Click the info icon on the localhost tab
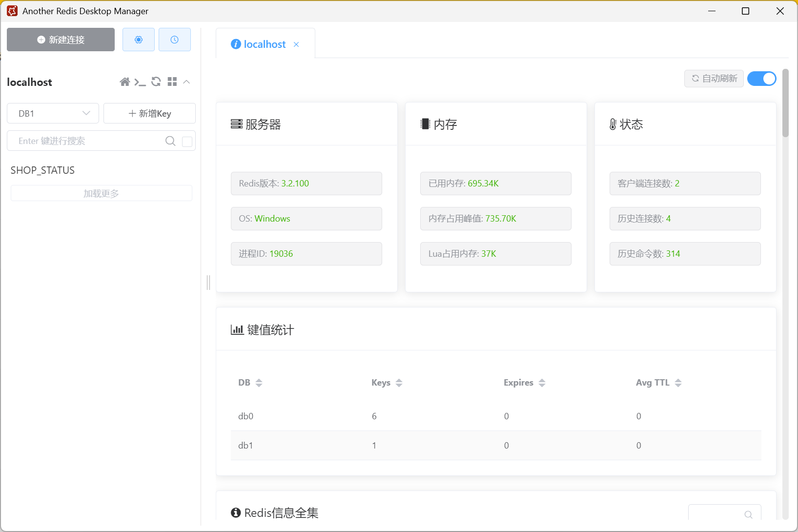This screenshot has width=798, height=532. [236, 44]
